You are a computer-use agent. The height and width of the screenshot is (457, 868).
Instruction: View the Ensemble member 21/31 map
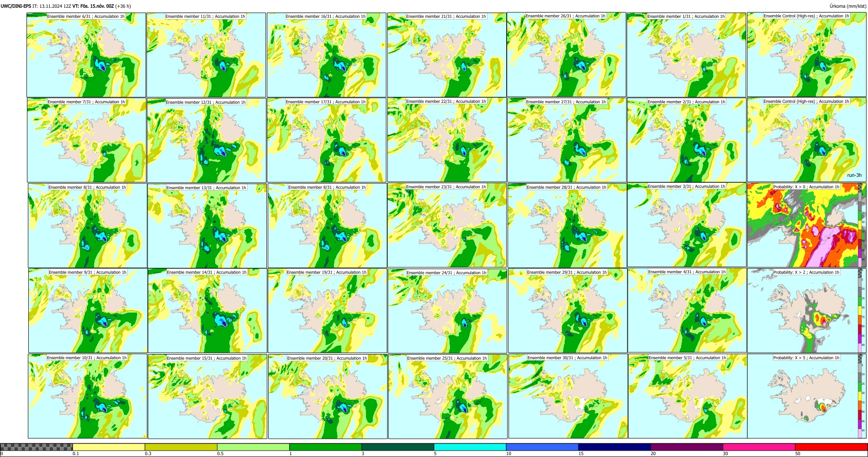tap(447, 55)
